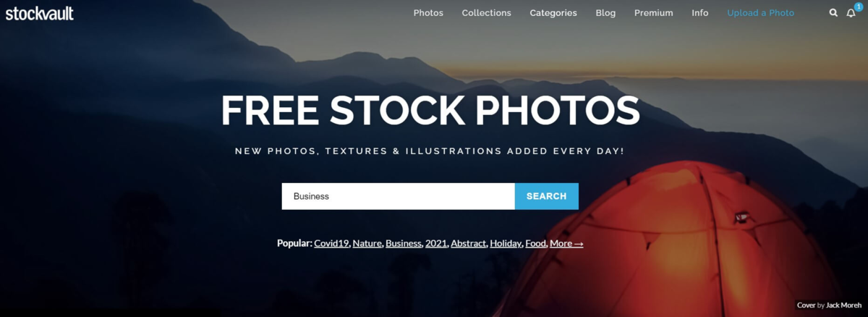Screen dimensions: 868x317
Task: Open the Premium menu item
Action: 653,13
